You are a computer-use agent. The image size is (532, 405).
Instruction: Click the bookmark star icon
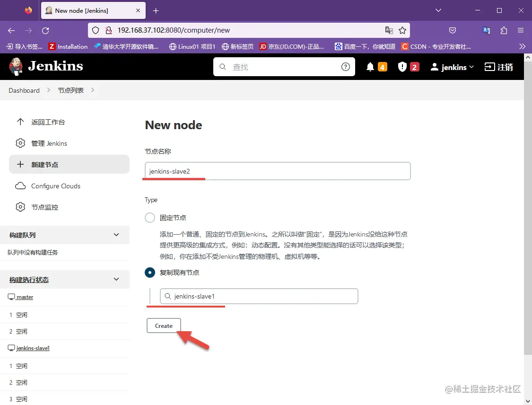click(x=402, y=31)
